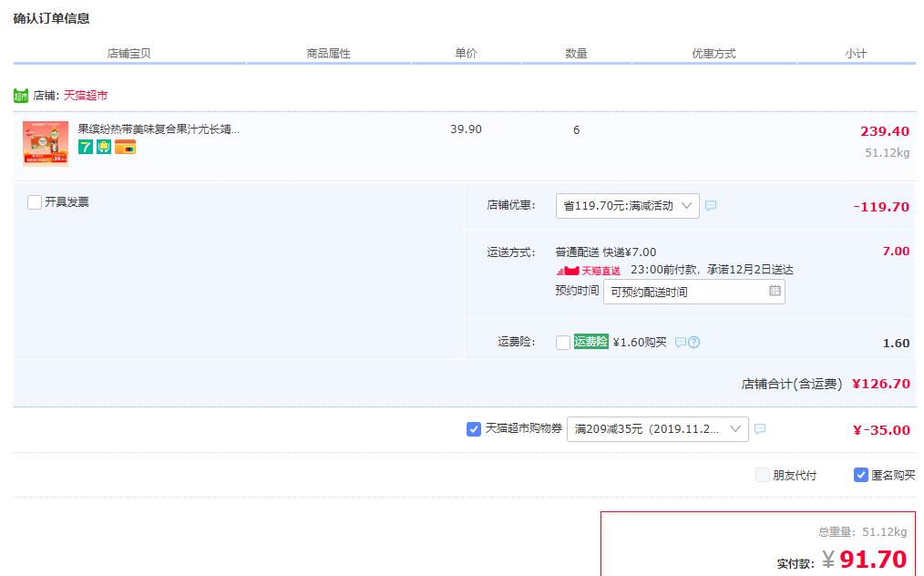Open the 省119.70元:满减活动 dropdown
Viewport: 924px width, 576px height.
(x=628, y=206)
